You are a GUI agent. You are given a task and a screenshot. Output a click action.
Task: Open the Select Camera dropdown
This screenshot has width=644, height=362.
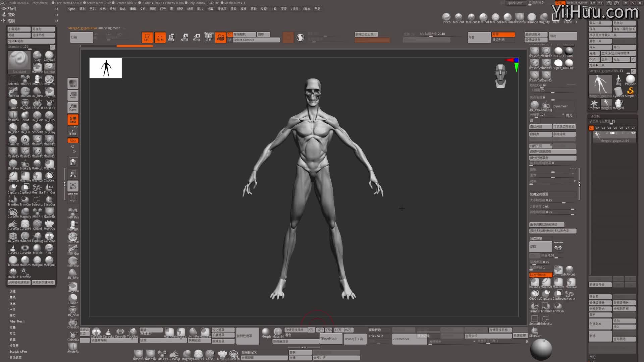tap(256, 40)
